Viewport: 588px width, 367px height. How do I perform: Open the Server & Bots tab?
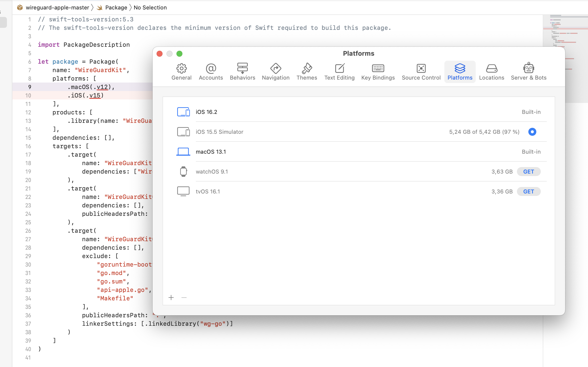coord(528,72)
